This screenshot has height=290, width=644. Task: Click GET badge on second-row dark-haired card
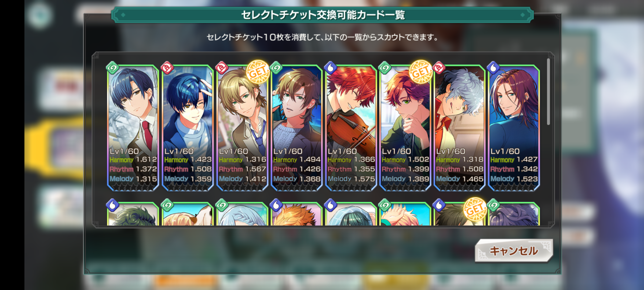click(x=475, y=209)
